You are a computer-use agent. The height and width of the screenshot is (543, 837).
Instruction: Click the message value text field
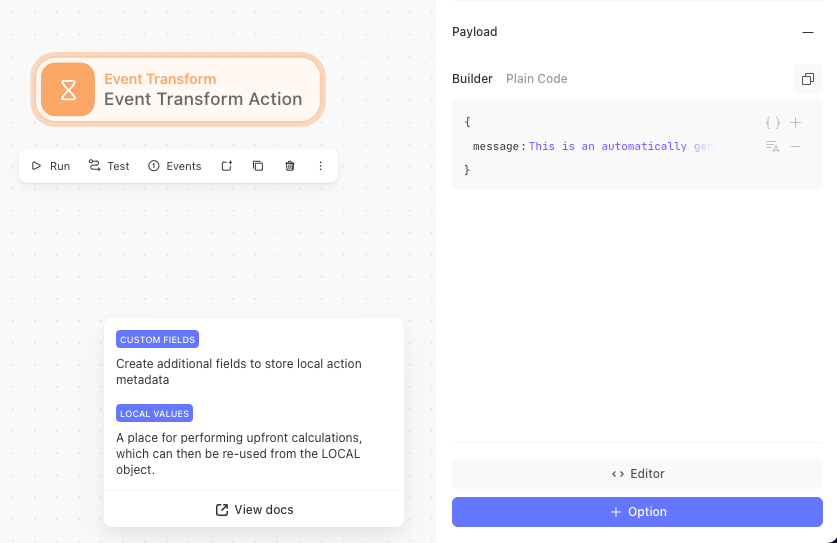point(621,146)
